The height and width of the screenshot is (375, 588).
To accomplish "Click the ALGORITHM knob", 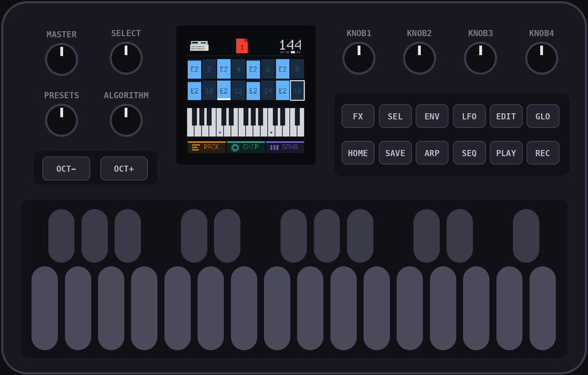I will (126, 120).
